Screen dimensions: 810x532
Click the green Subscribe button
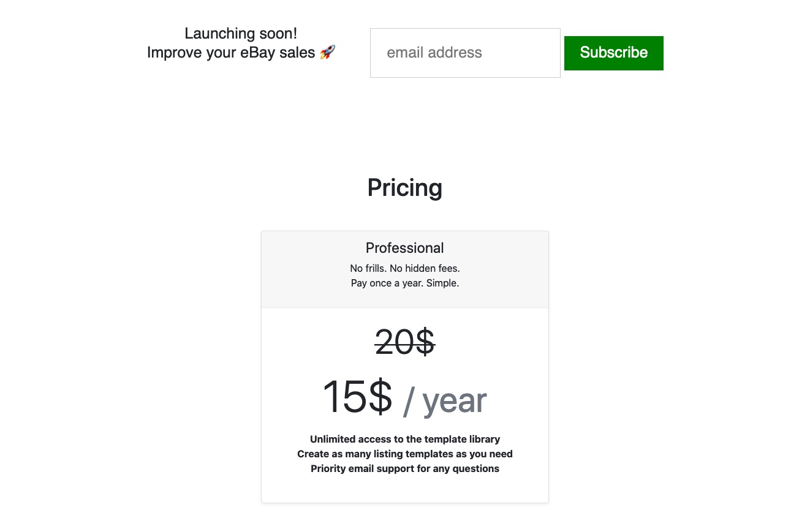coord(613,53)
